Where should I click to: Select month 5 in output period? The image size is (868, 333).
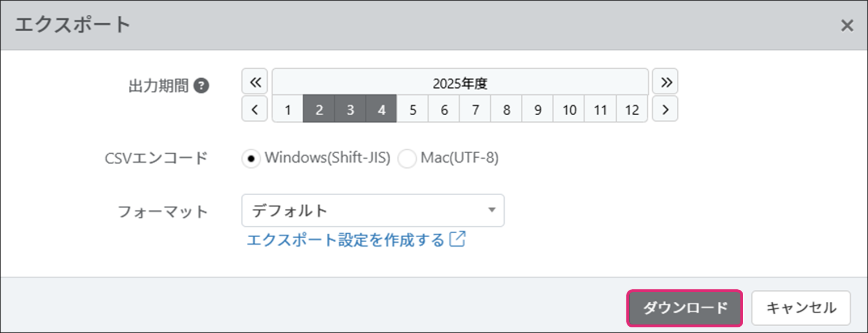[413, 110]
